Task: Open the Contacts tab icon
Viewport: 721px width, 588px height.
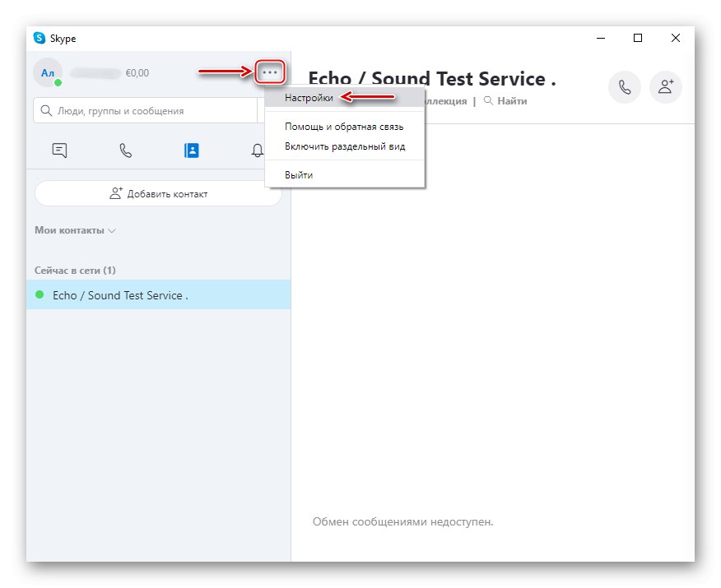Action: coord(192,150)
